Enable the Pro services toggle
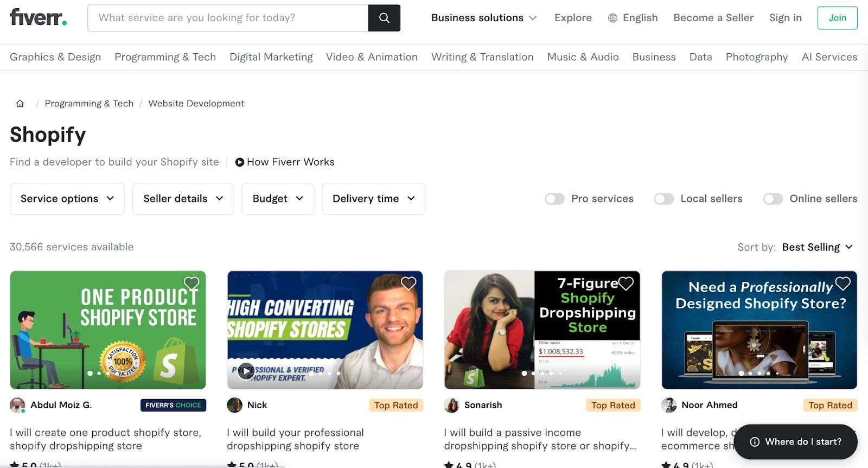This screenshot has height=468, width=868. coord(554,199)
